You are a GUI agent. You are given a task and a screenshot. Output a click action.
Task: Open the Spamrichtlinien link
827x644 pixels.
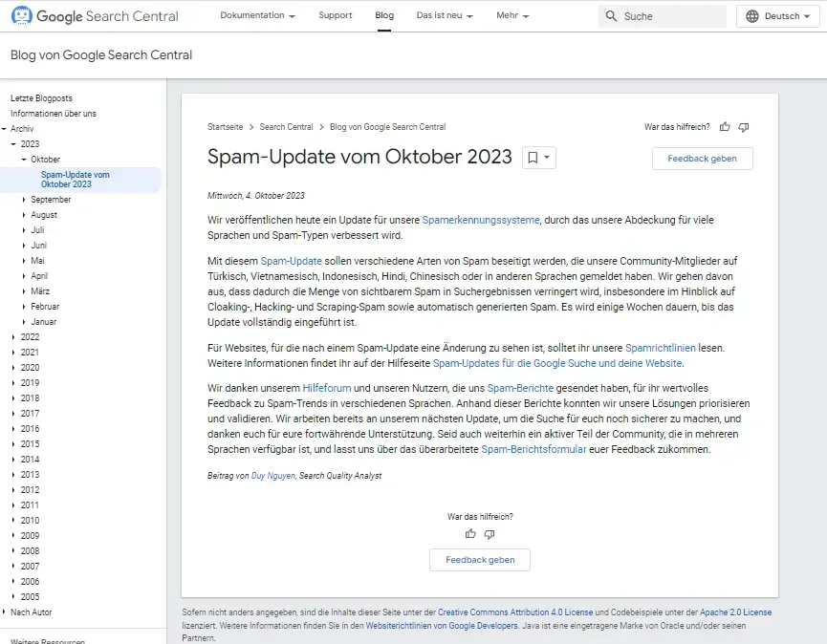tap(661, 348)
